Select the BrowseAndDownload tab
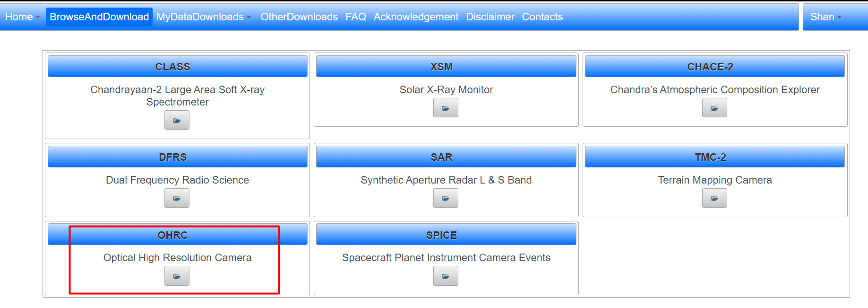Image resolution: width=868 pixels, height=308 pixels. click(99, 17)
